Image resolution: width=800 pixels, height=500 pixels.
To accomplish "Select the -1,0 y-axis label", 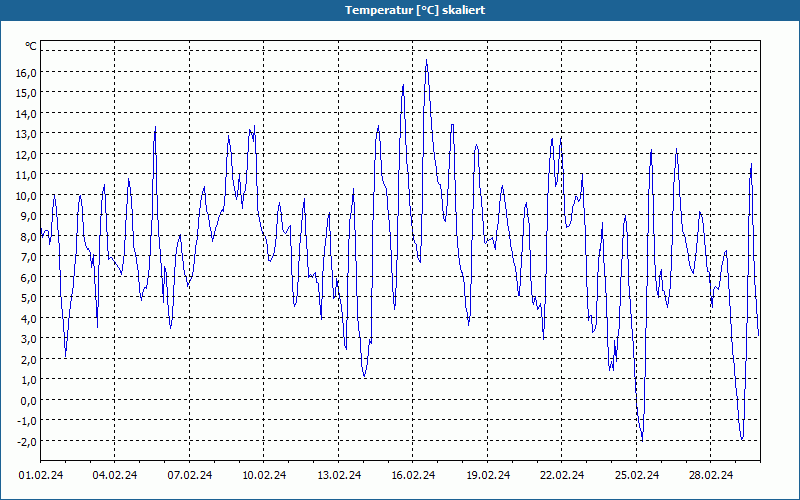I will click(27, 421).
